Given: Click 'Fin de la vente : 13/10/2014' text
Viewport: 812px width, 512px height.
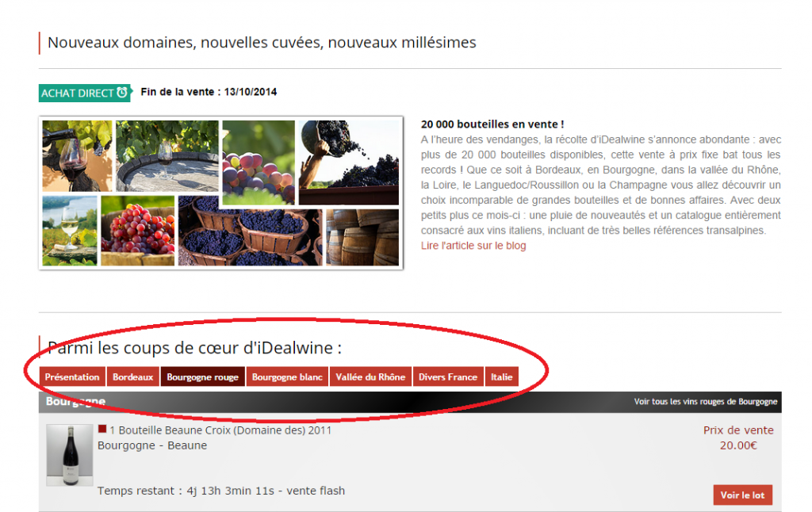Looking at the screenshot, I should 209,92.
